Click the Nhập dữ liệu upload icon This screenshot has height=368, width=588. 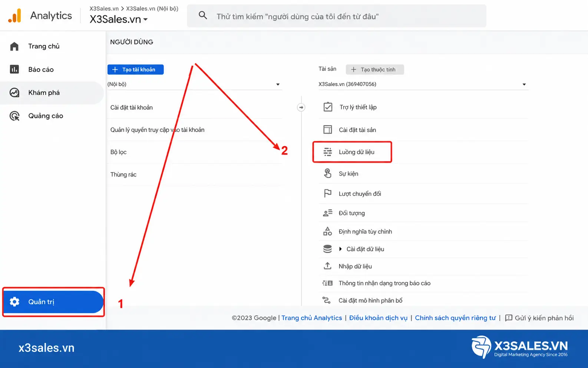tap(327, 266)
